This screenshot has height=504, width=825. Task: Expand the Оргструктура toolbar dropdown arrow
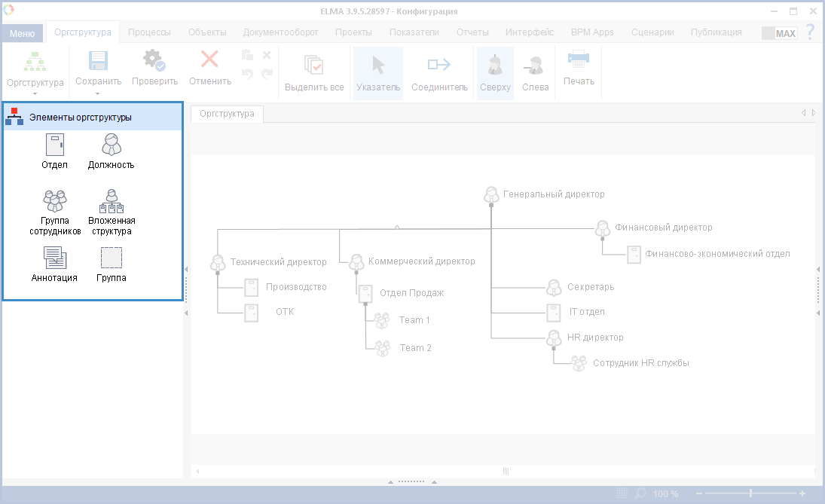(35, 94)
